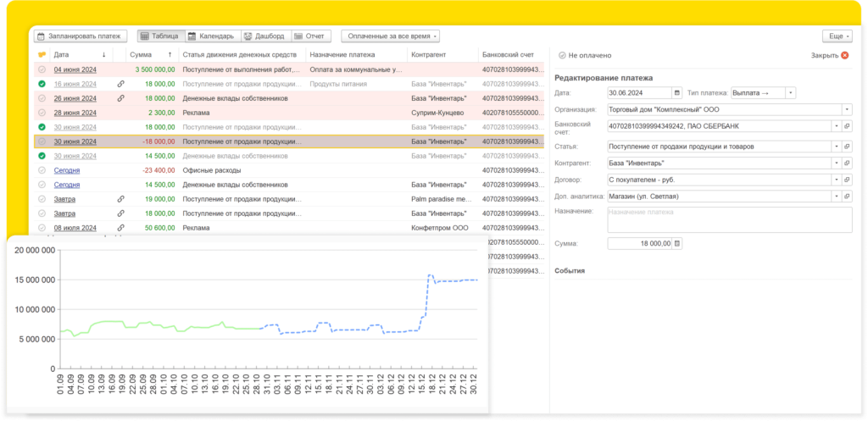Toggle green paid checkmark in 16 июня 2024 row
This screenshot has height=421, width=868.
pos(42,84)
